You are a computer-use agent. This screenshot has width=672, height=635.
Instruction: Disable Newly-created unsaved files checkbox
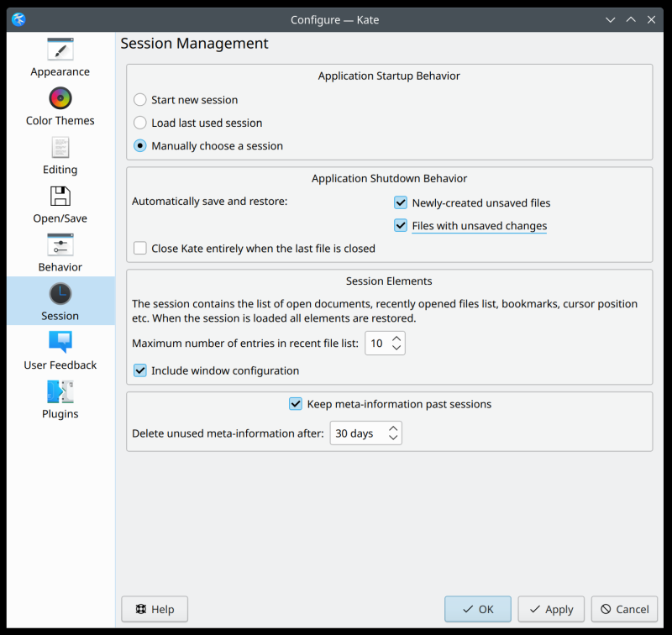coord(401,202)
